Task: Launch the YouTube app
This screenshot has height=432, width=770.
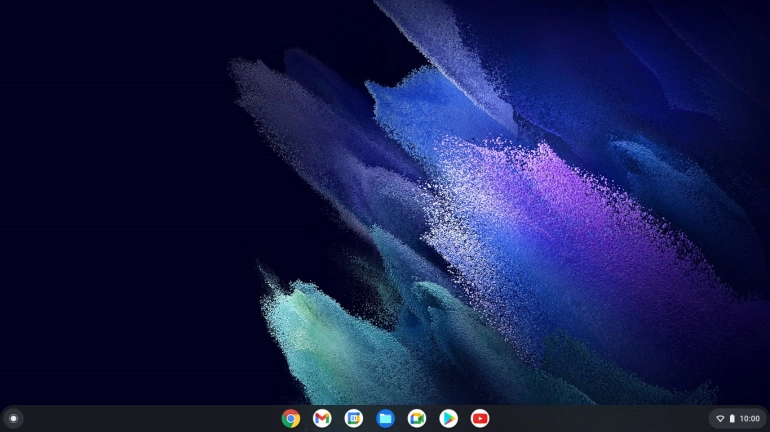Action: pyautogui.click(x=480, y=418)
